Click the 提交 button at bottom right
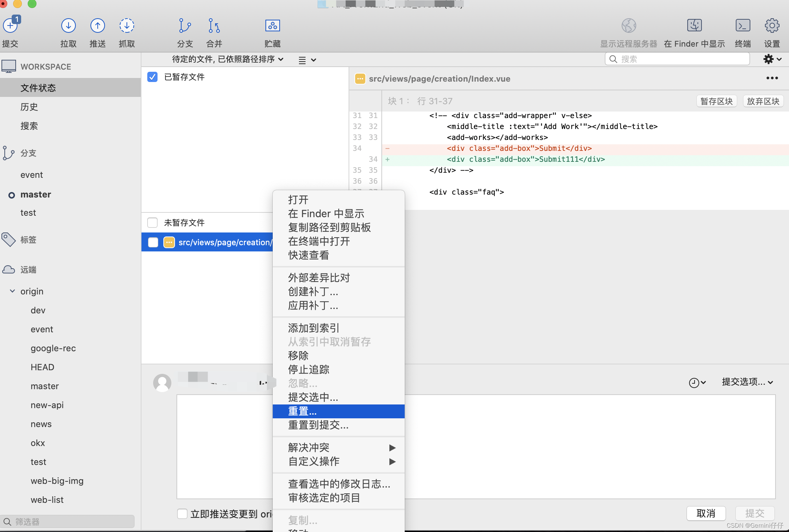 point(755,513)
